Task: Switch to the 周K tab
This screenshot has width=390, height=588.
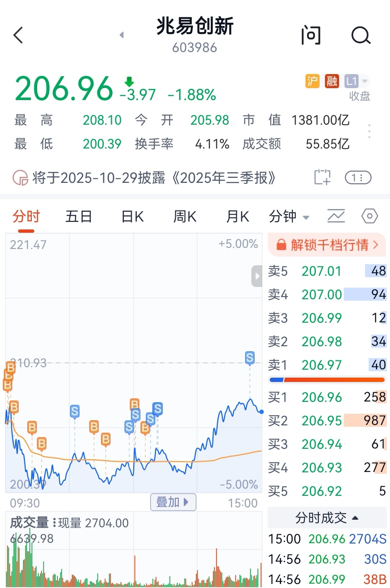Action: coord(185,217)
